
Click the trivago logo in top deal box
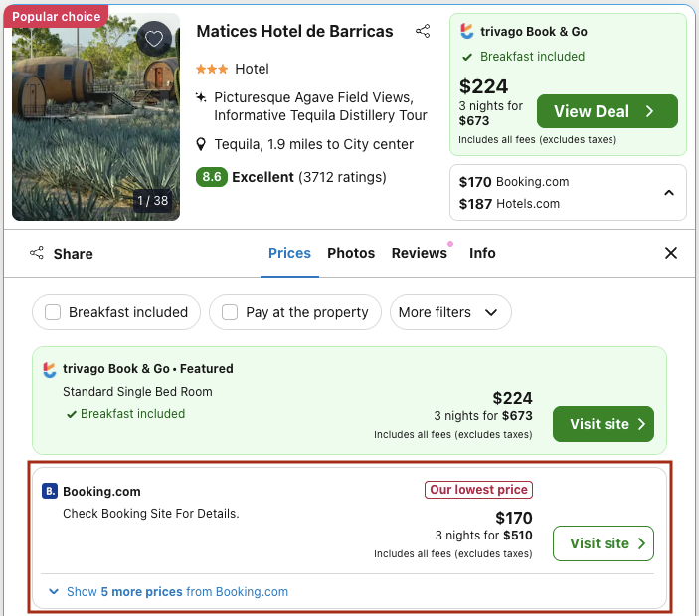pos(467,31)
